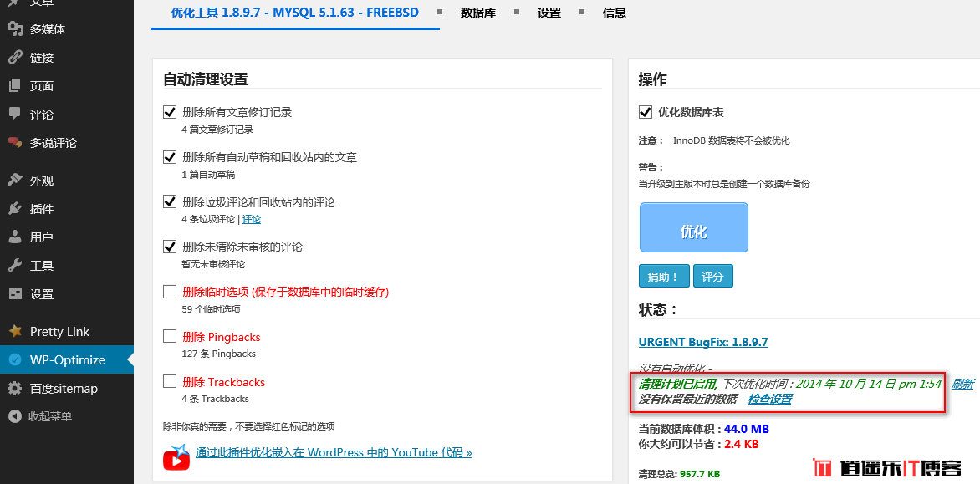Click the 插件 plugin icon
The width and height of the screenshot is (980, 484).
click(x=15, y=209)
